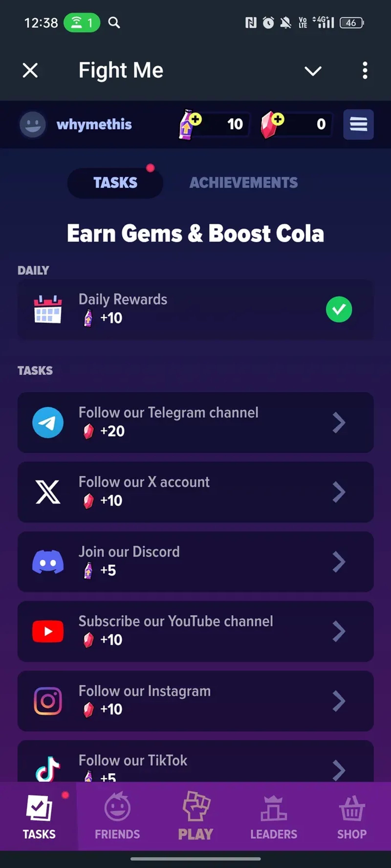Image resolution: width=391 pixels, height=868 pixels.
Task: Open the three-dot overflow menu
Action: tap(365, 71)
